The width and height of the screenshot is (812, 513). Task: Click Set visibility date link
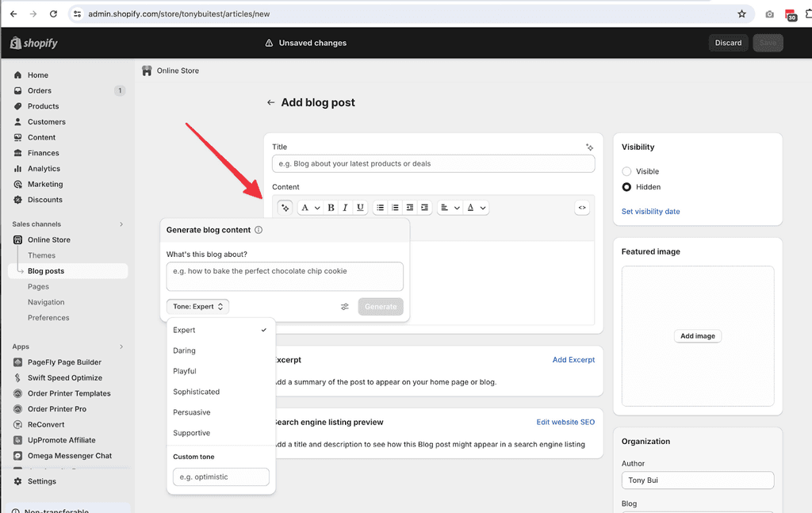(x=650, y=211)
